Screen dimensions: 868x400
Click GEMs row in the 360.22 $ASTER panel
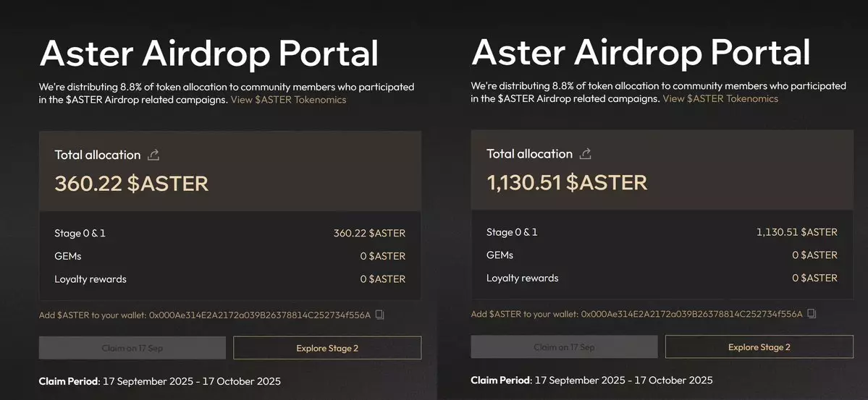[229, 256]
